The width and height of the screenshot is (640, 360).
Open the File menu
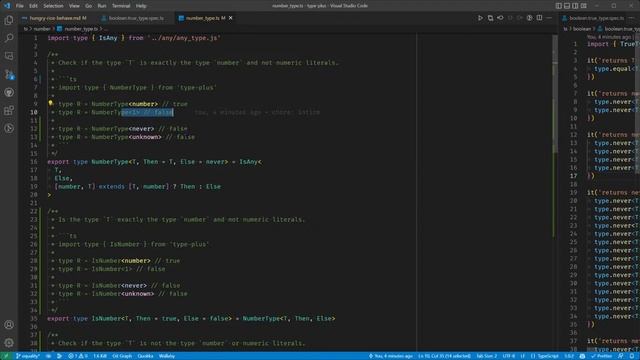[20, 6]
